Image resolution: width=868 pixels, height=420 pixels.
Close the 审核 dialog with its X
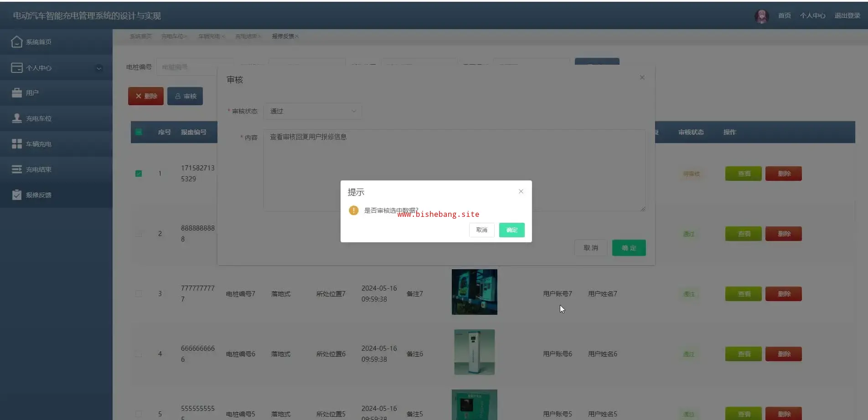[x=642, y=77]
